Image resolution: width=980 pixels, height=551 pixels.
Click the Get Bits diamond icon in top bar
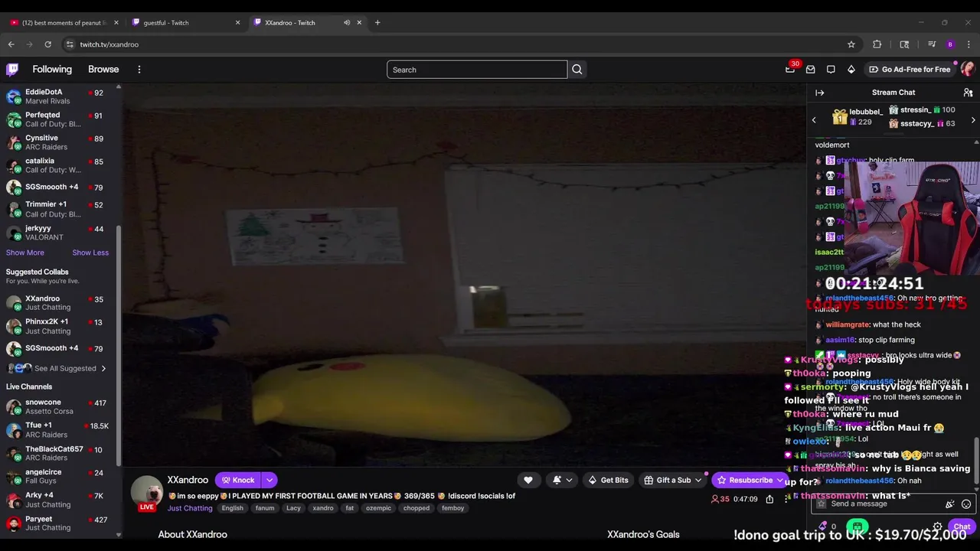851,70
